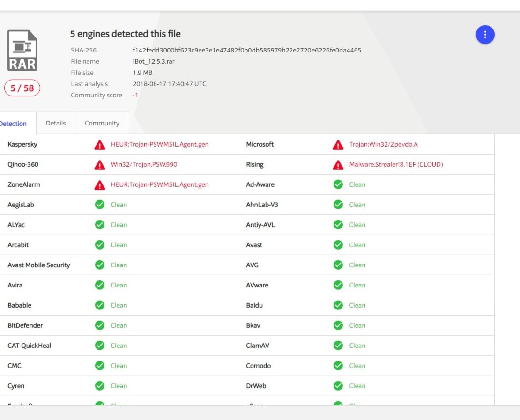
Task: Switch to the Detection tab
Action: [x=17, y=123]
